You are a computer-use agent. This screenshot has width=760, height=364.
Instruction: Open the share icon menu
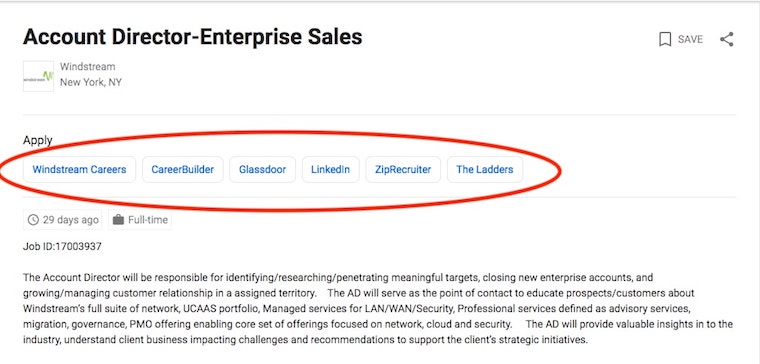point(726,39)
